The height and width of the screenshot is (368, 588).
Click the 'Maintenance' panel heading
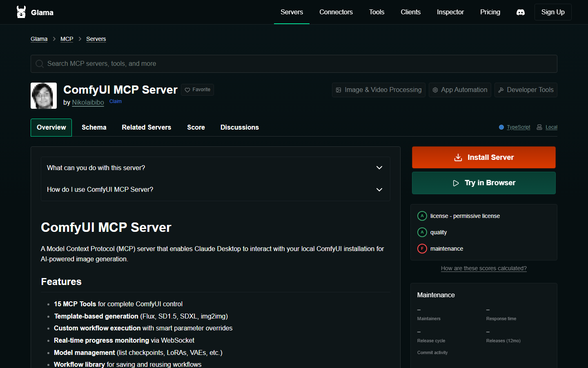tap(436, 295)
